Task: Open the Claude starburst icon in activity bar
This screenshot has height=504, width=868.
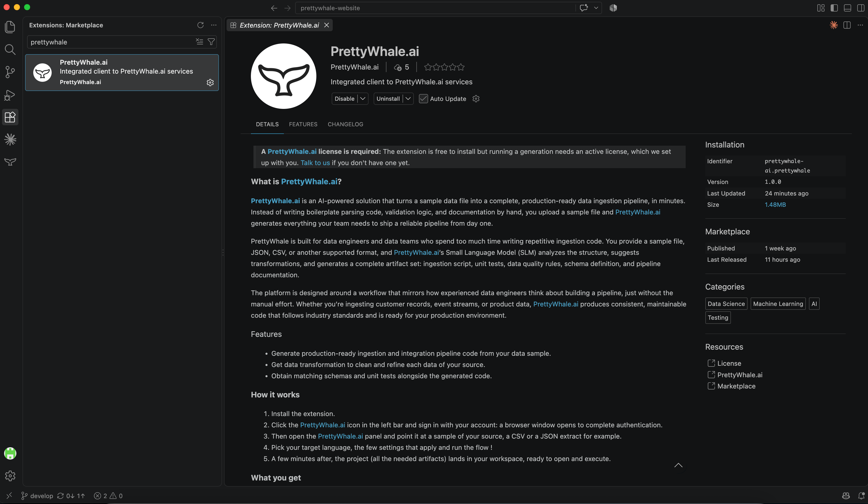Action: tap(10, 140)
